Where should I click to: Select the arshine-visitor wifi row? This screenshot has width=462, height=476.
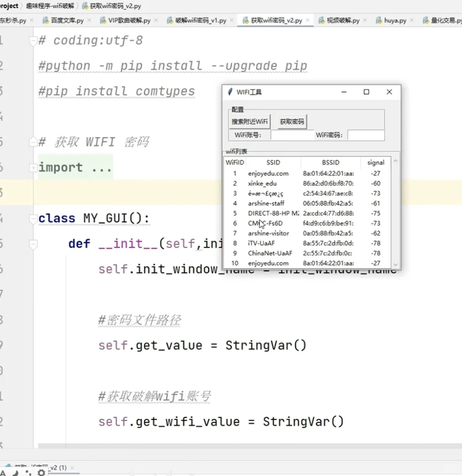[x=307, y=233]
